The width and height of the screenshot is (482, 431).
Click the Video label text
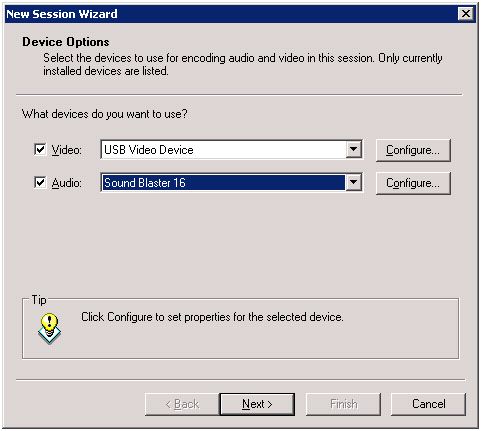coord(66,150)
